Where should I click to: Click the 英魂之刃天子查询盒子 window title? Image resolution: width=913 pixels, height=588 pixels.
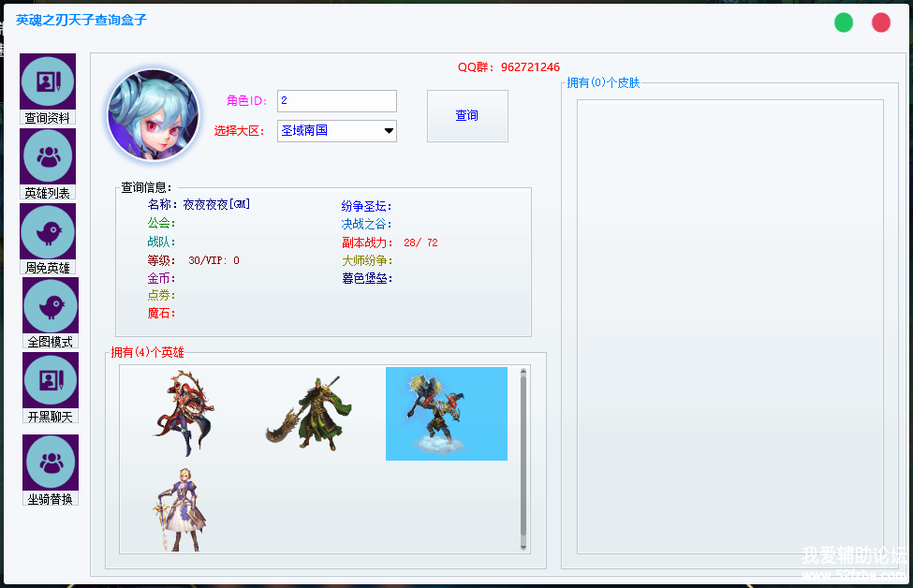81,20
